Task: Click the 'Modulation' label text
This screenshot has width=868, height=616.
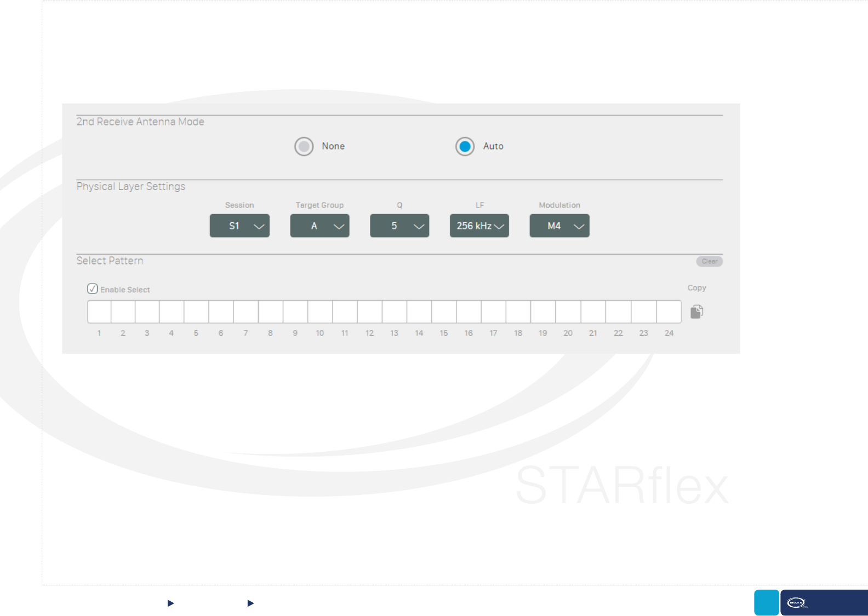Action: [x=559, y=205]
